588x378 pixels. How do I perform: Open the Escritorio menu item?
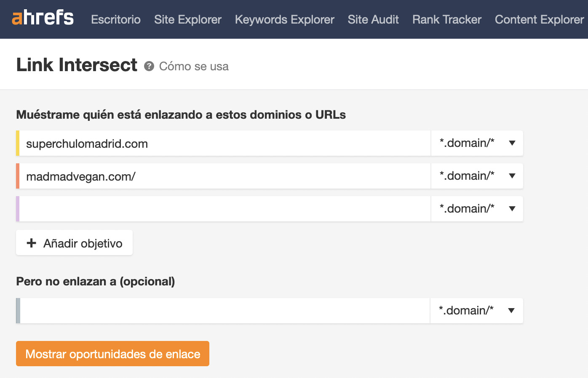point(116,19)
